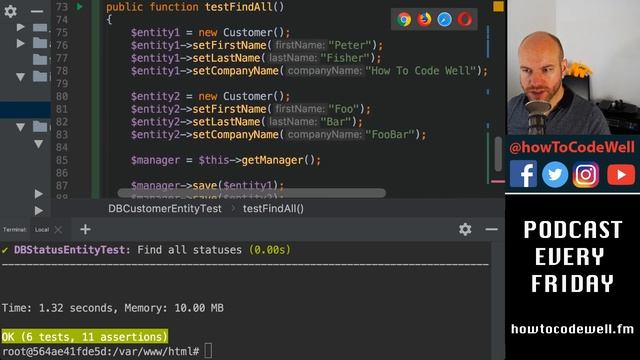This screenshot has height=360, width=640.
Task: Click the editor vertical scrollbar thumb
Action: click(498, 154)
